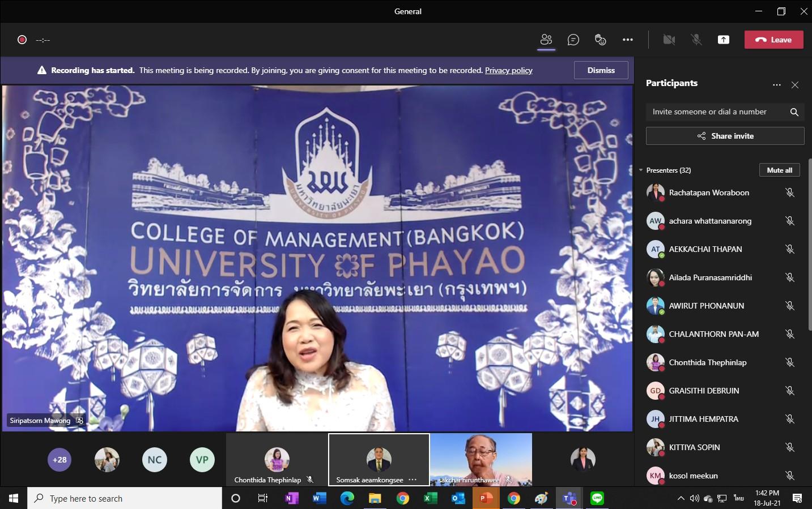This screenshot has width=812, height=509.
Task: Open PowerPoint from the taskbar
Action: [x=486, y=498]
